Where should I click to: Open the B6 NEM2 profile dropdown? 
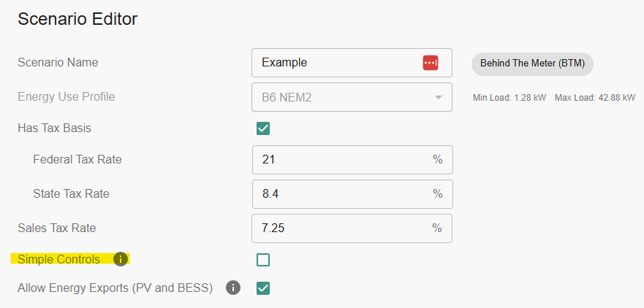pos(344,97)
